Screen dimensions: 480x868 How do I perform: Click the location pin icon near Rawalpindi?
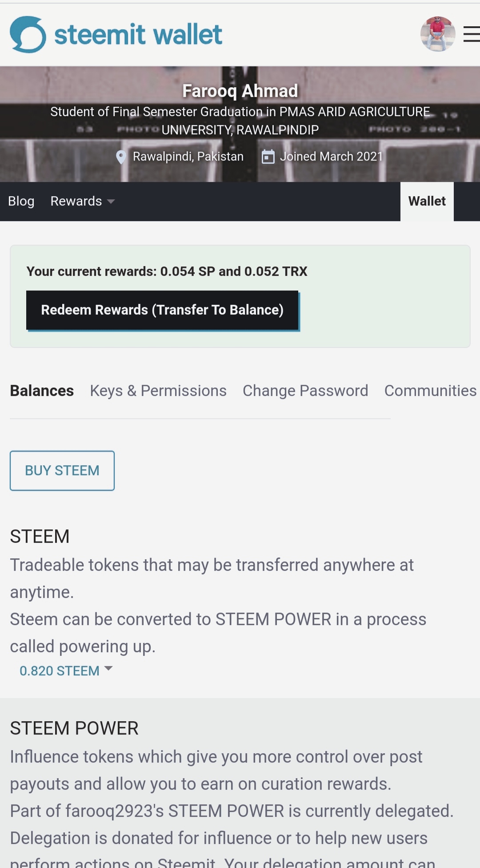click(x=120, y=157)
